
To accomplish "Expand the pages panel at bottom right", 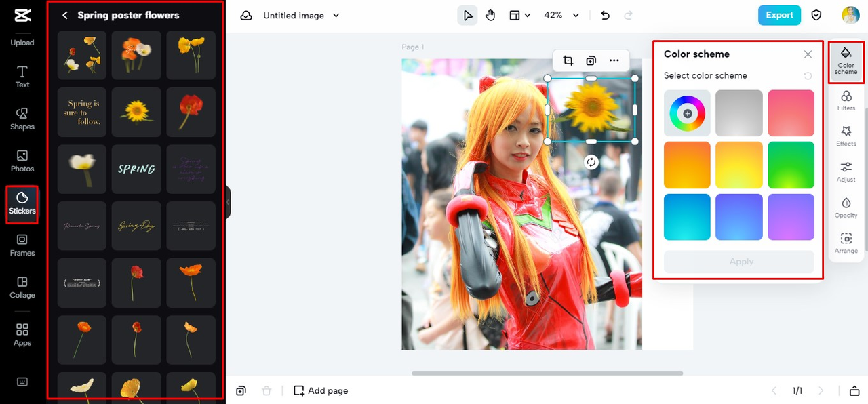I will click(854, 391).
